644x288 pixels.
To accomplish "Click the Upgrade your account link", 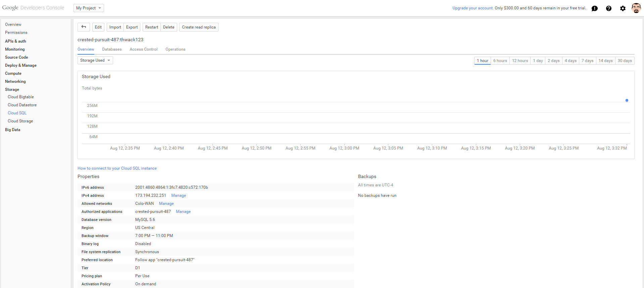I will 473,8.
